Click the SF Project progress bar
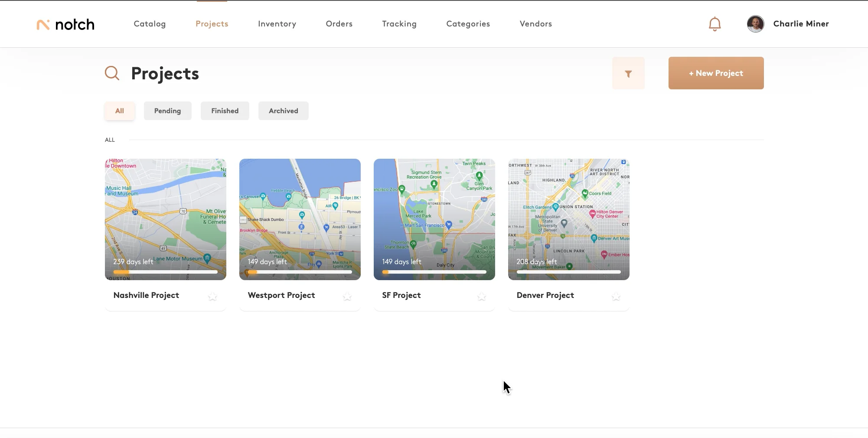The image size is (868, 438). [x=434, y=272]
